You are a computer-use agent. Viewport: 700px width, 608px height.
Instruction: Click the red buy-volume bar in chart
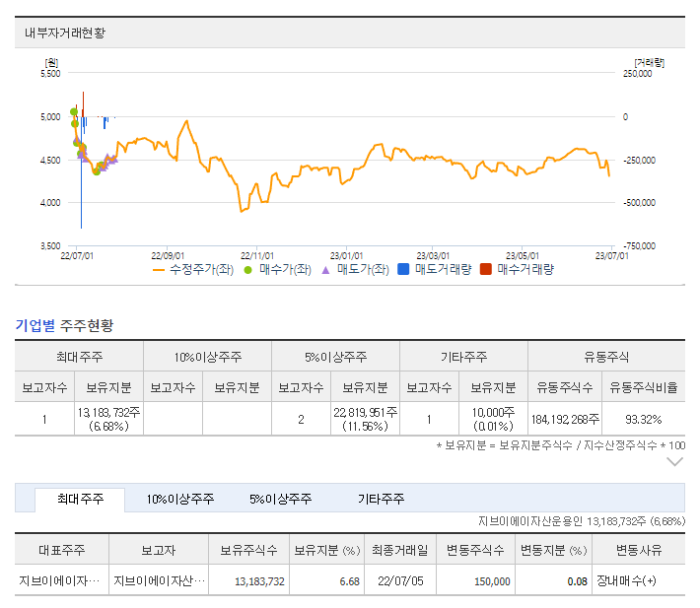pyautogui.click(x=83, y=104)
